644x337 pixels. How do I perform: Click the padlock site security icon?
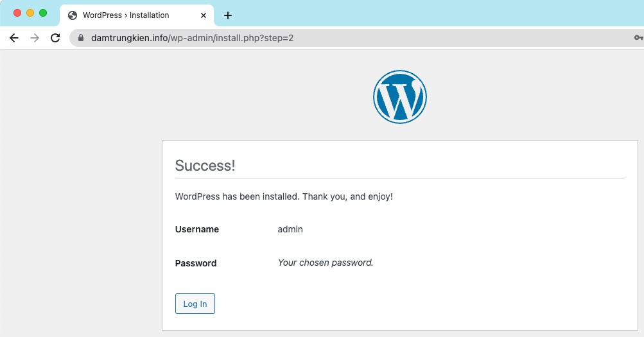(x=81, y=38)
